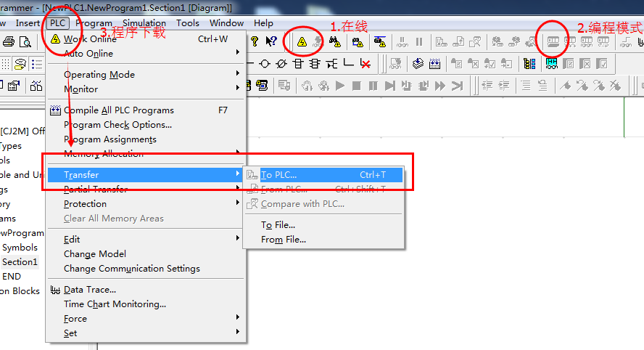
Task: Choose To PLC... in Transfer submenu
Action: [x=279, y=175]
